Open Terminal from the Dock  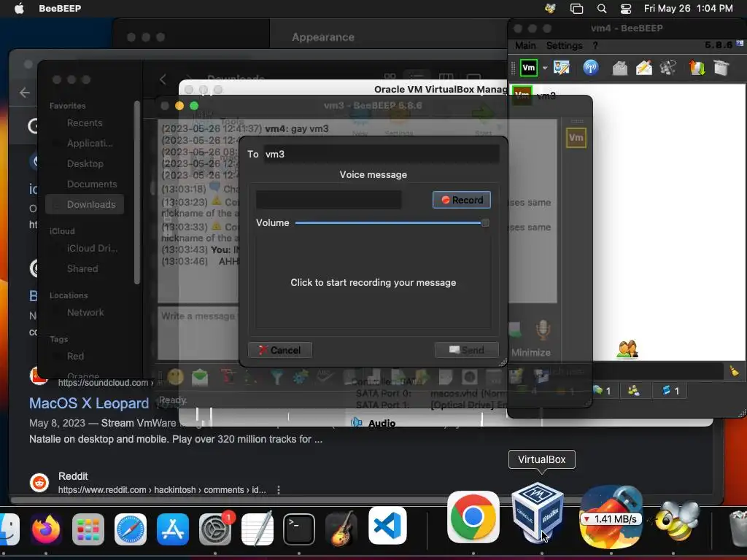[x=298, y=529]
